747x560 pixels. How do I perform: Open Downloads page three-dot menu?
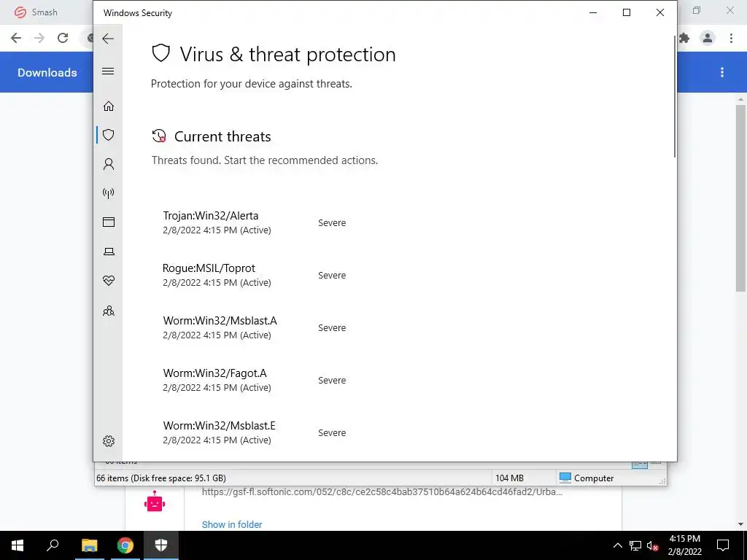[x=722, y=72]
